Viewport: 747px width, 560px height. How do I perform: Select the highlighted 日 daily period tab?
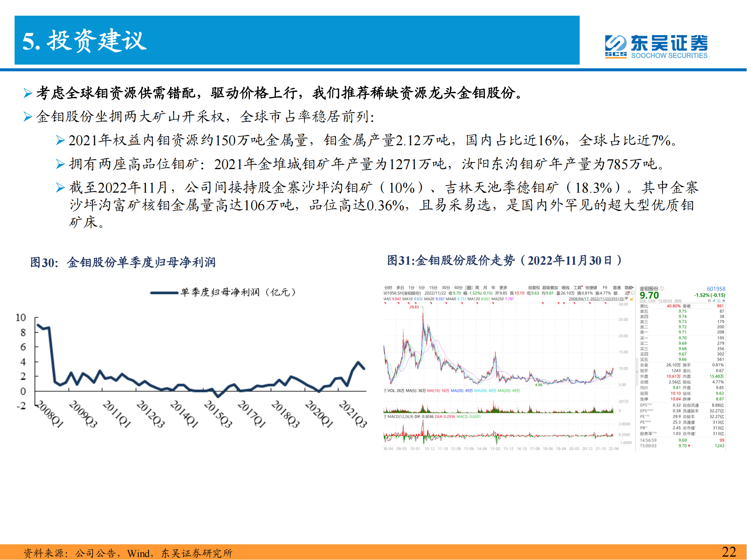pyautogui.click(x=469, y=288)
